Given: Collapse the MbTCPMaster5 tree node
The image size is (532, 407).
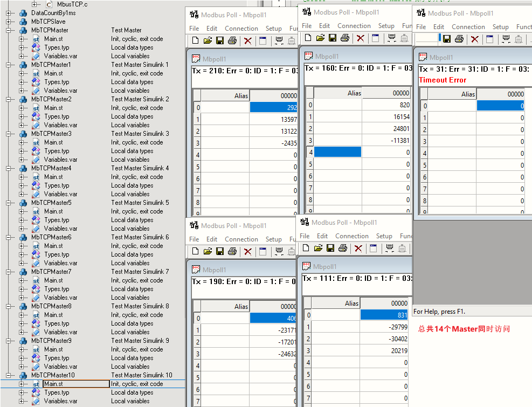Looking at the screenshot, I should click(9, 203).
